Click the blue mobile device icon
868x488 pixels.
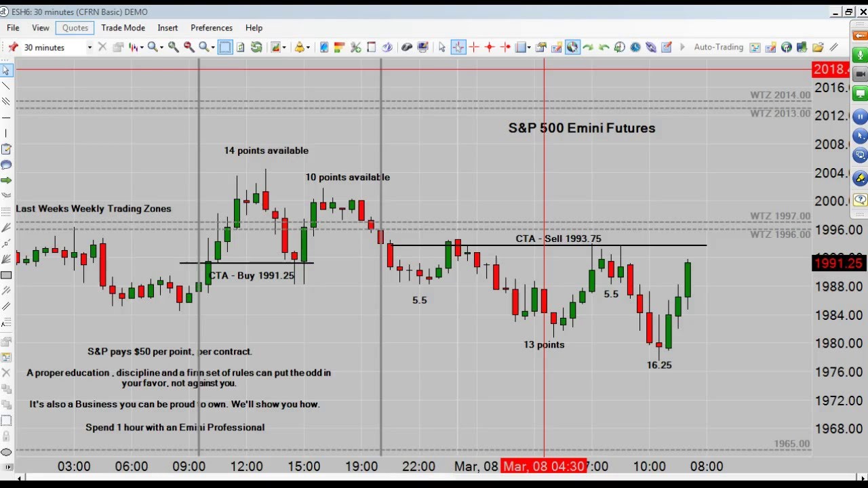324,47
